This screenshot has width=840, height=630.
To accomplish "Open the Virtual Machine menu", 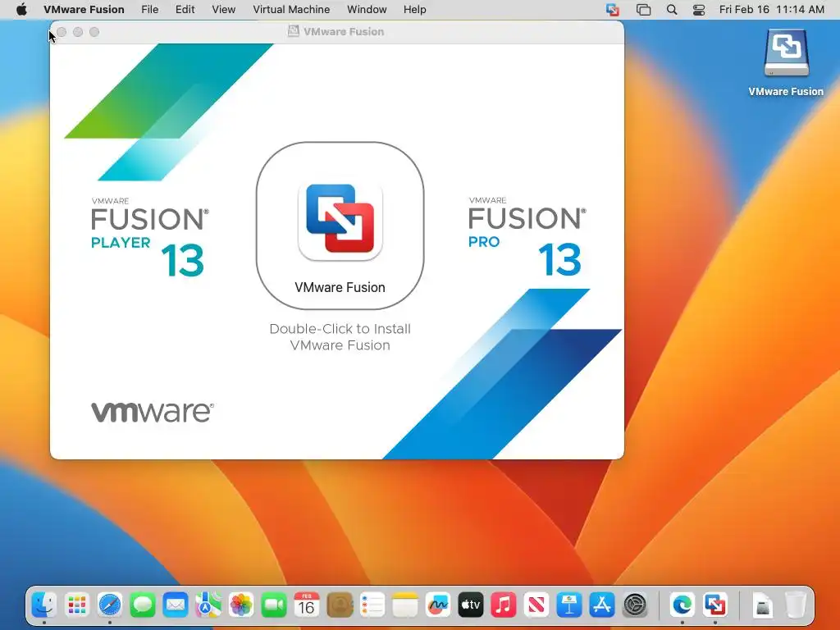I will (x=291, y=10).
